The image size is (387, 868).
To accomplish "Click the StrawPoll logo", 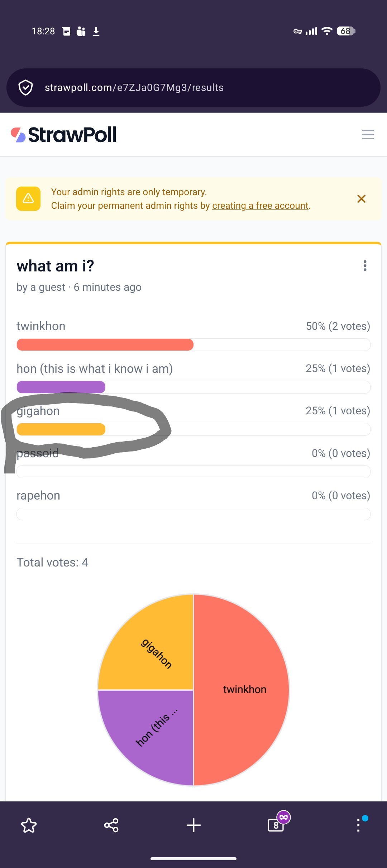I will point(64,135).
